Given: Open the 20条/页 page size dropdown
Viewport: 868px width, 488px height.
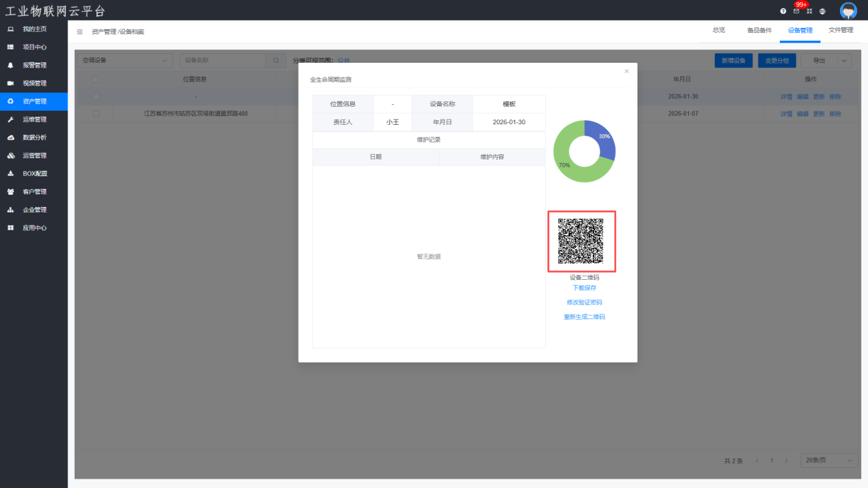Looking at the screenshot, I should click(829, 461).
